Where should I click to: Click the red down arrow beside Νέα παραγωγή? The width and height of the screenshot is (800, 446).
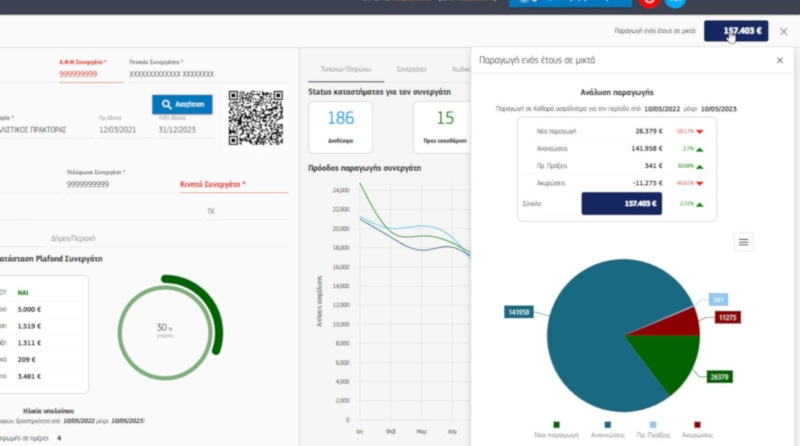click(x=699, y=130)
